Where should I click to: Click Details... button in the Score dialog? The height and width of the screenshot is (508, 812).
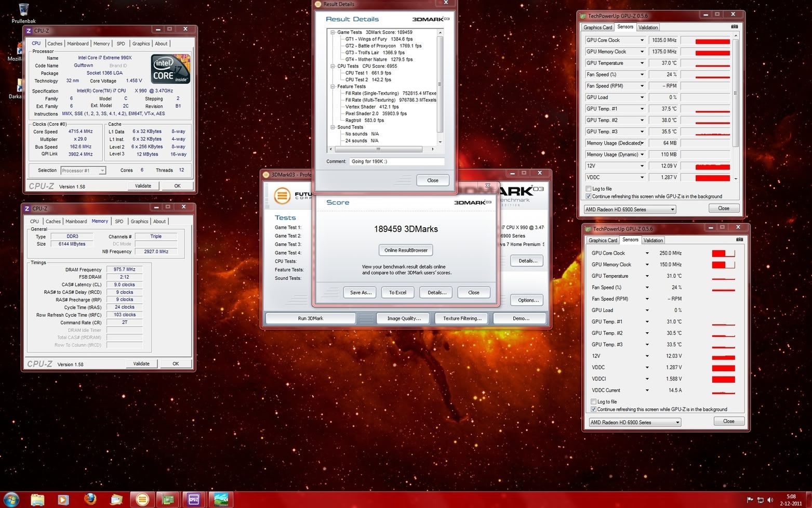(x=436, y=292)
